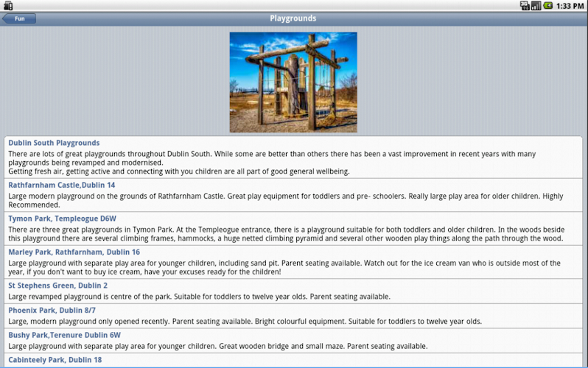Tap the Playgrounds title in header
Image resolution: width=588 pixels, height=368 pixels.
(293, 18)
